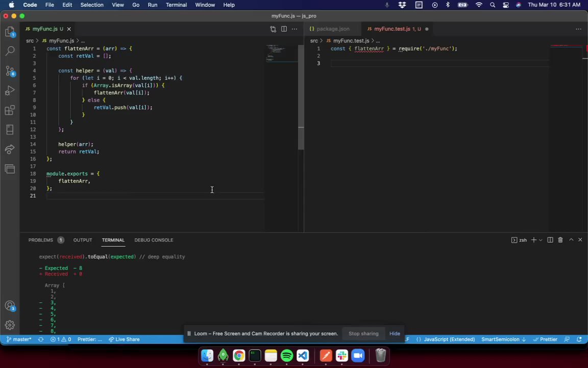588x368 pixels.
Task: Open the launch profile dropdown next to plus
Action: [541, 240]
